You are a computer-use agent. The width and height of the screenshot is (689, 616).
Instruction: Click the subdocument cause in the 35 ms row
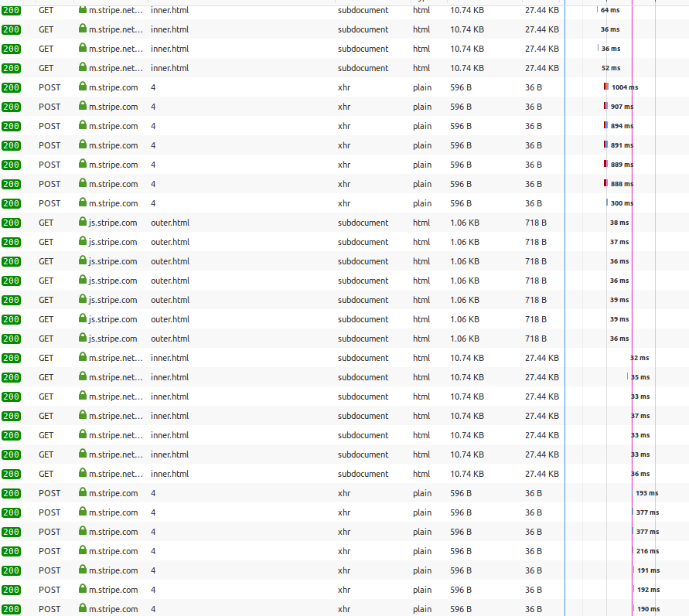coord(363,377)
